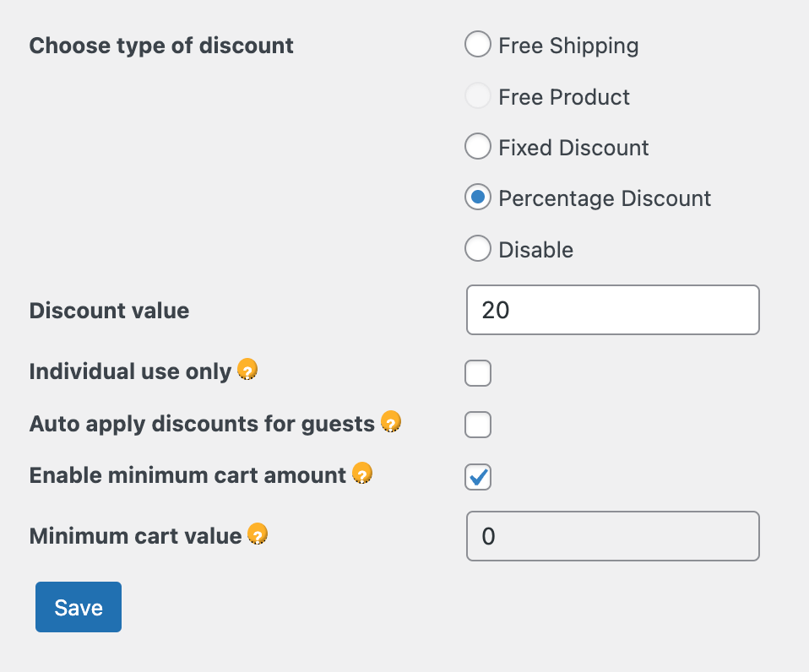Screen dimensions: 809x672
Task: Click the Enable minimum cart amount label
Action: [x=187, y=475]
